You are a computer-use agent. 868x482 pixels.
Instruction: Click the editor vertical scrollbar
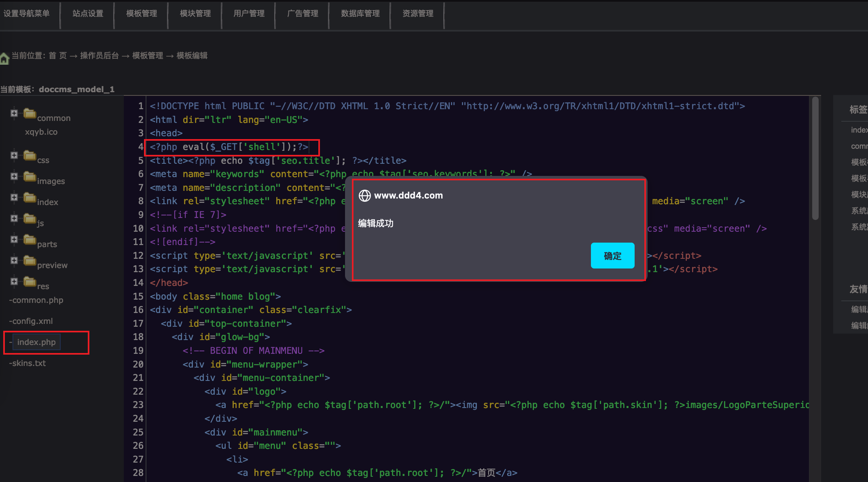815,158
